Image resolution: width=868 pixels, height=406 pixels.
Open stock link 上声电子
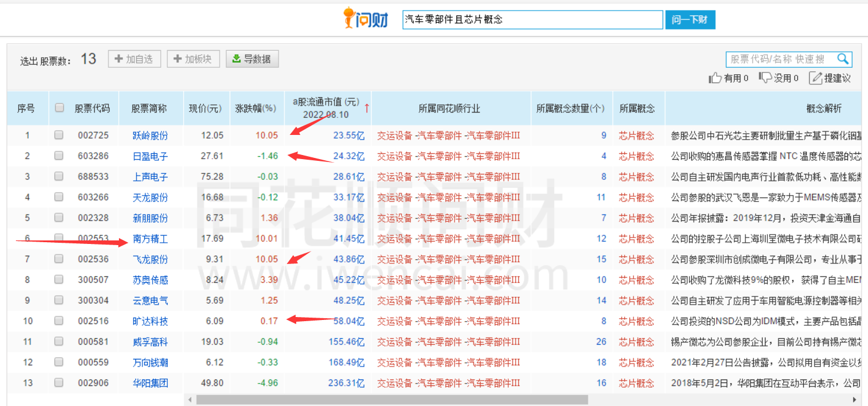(x=150, y=177)
